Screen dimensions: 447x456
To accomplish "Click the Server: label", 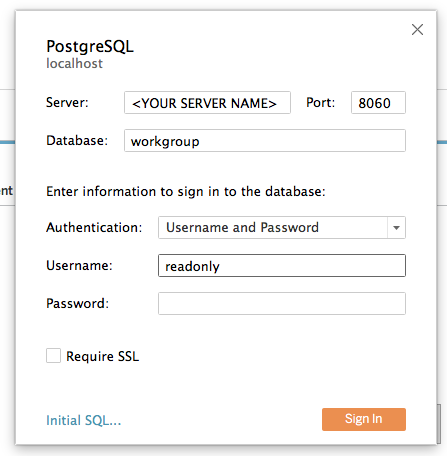I will pos(67,102).
